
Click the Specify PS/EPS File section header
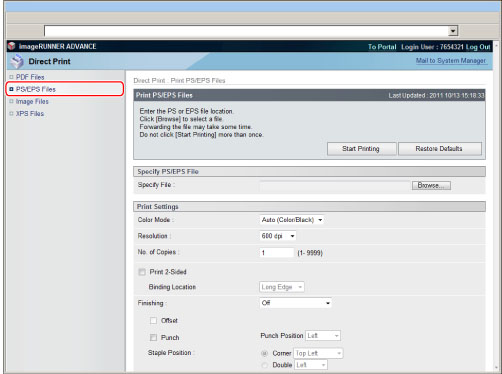pos(309,172)
